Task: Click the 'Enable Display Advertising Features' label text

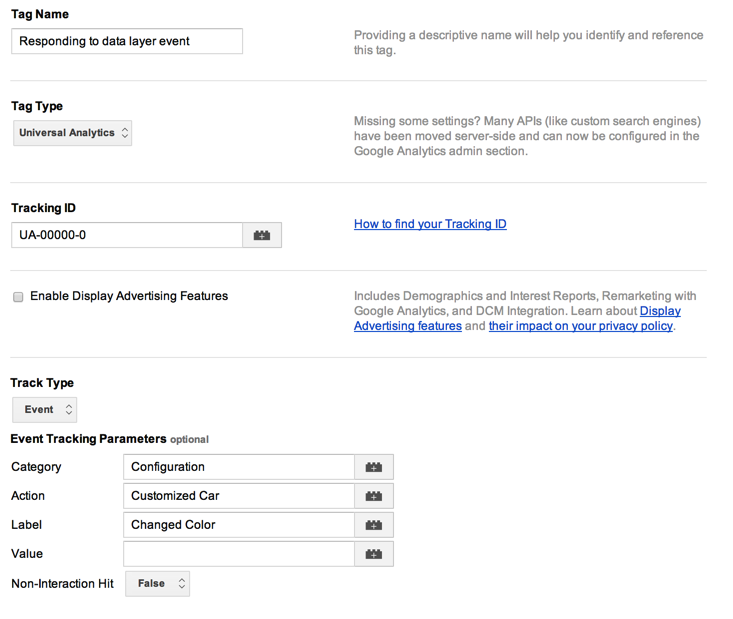Action: (129, 296)
